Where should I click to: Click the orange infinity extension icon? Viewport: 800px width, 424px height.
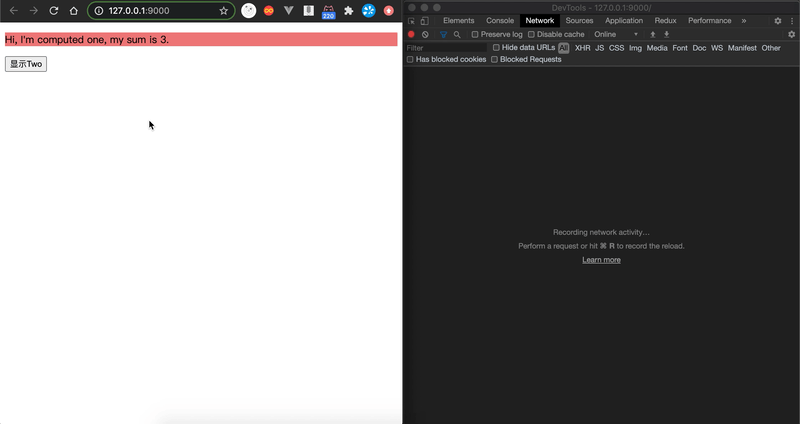pyautogui.click(x=269, y=11)
